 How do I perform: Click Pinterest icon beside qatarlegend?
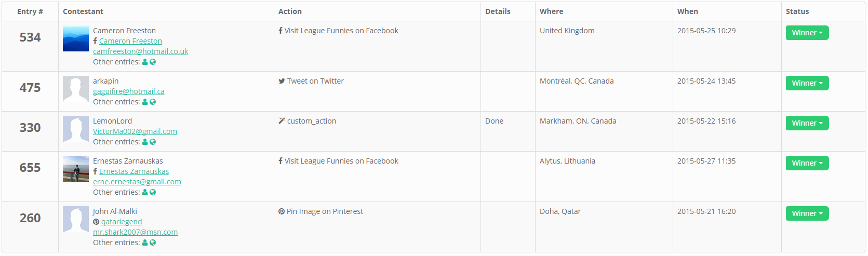coord(96,222)
